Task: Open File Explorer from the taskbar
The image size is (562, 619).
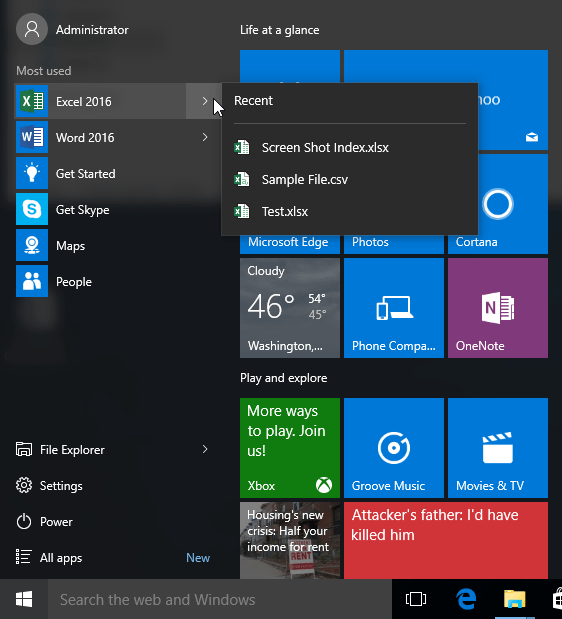Action: coord(515,599)
